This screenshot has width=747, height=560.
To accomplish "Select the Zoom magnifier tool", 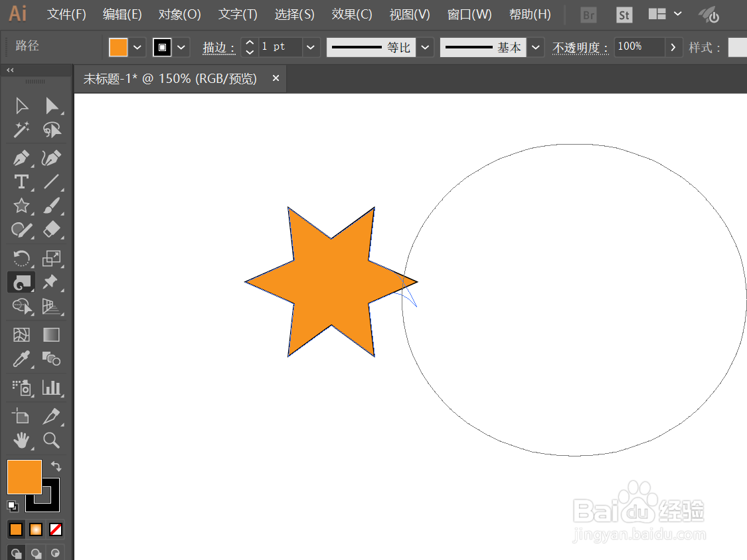I will (51, 441).
